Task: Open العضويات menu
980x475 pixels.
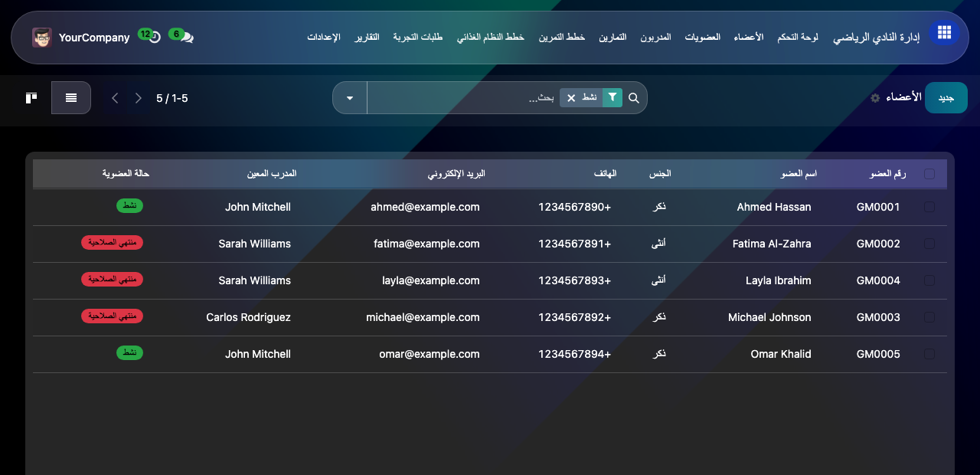Action: (x=702, y=37)
